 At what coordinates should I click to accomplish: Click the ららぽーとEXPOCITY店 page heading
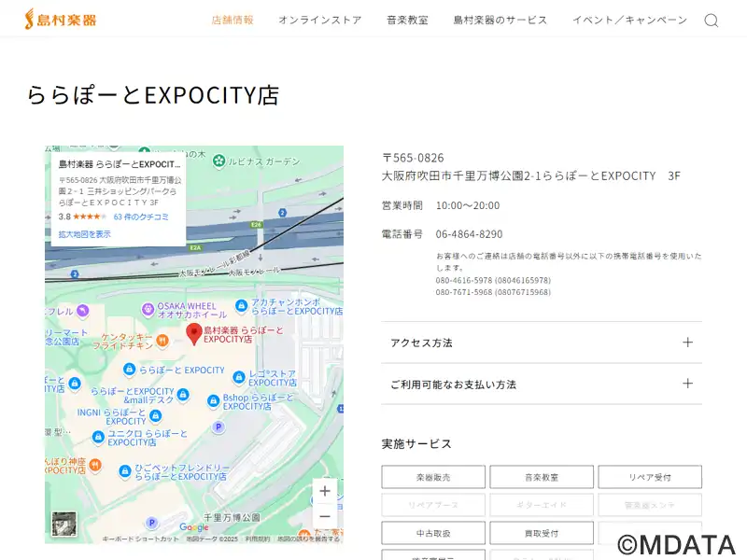152,95
